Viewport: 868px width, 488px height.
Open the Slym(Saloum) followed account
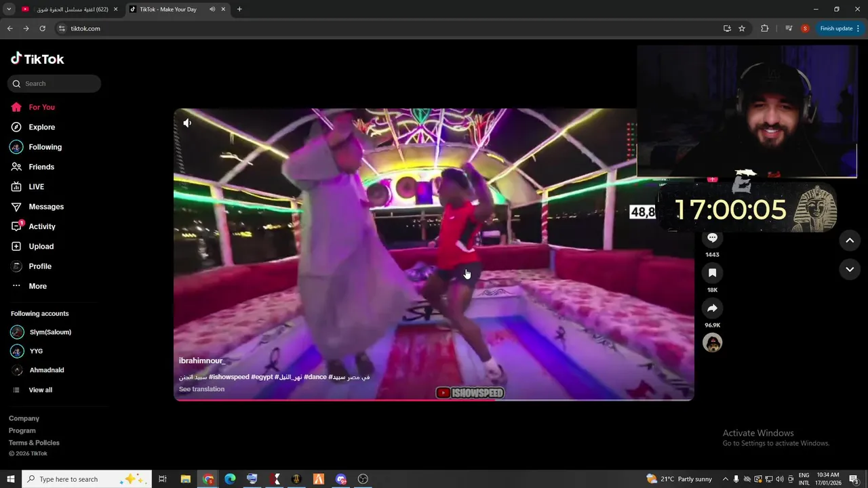pyautogui.click(x=41, y=332)
